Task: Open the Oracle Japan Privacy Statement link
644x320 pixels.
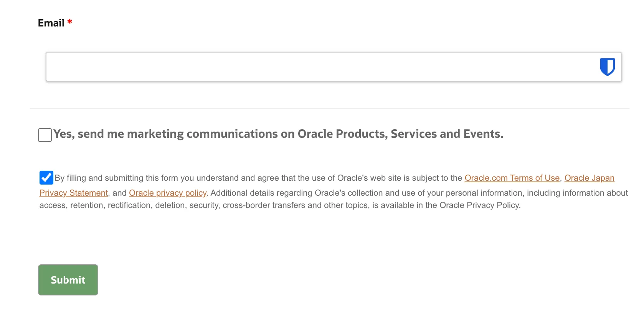Action: coord(589,178)
